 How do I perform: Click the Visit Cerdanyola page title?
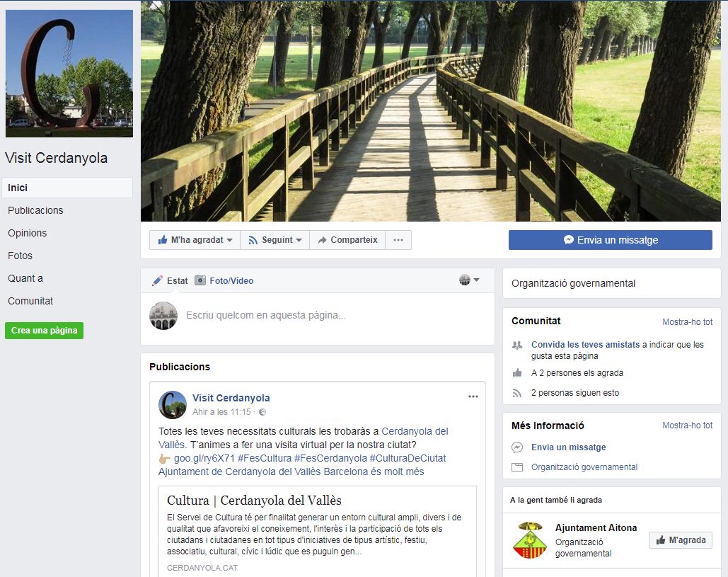click(56, 158)
